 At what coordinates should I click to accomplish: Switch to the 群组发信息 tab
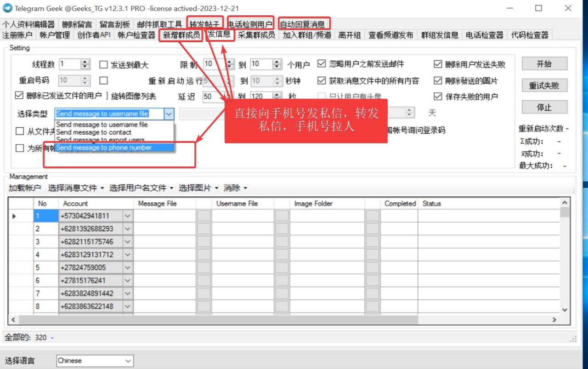(440, 35)
